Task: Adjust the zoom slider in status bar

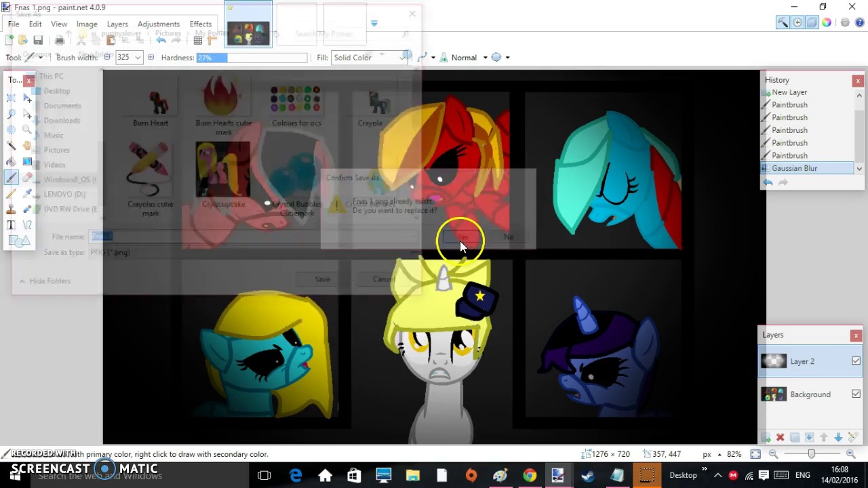Action: coord(812,454)
